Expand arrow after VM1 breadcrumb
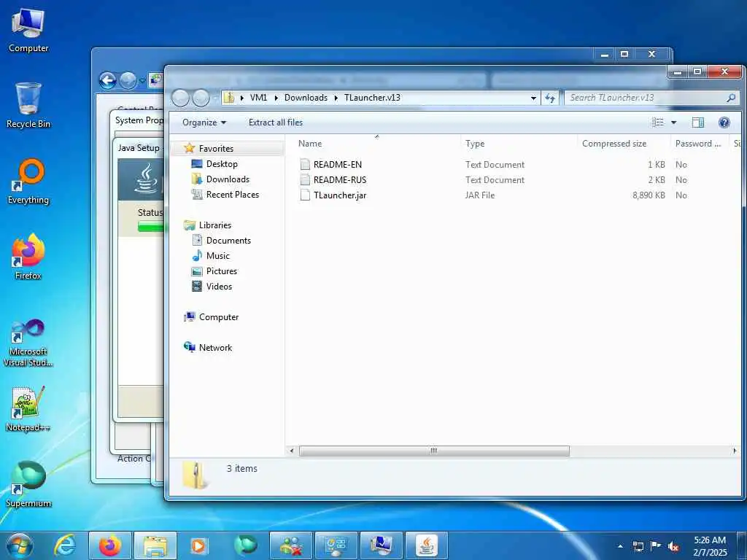 [276, 98]
